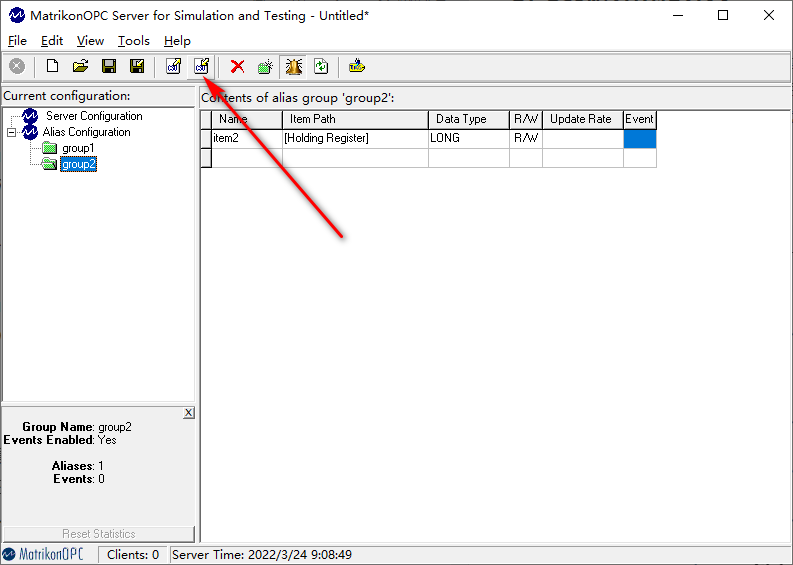
Task: Select the item2 name cell
Action: click(247, 139)
